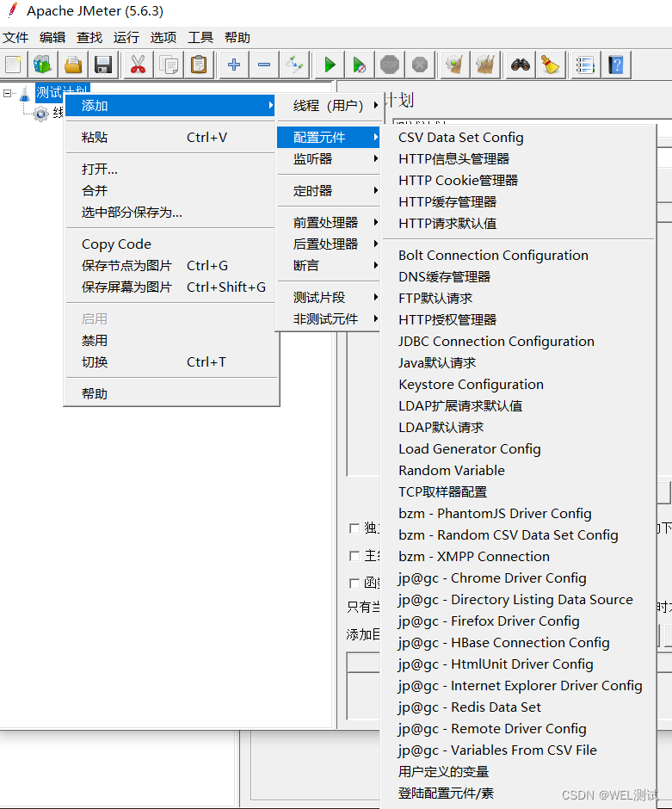Image resolution: width=672 pixels, height=809 pixels.
Task: Toggle the first checkbox starting with 独
Action: [x=354, y=528]
